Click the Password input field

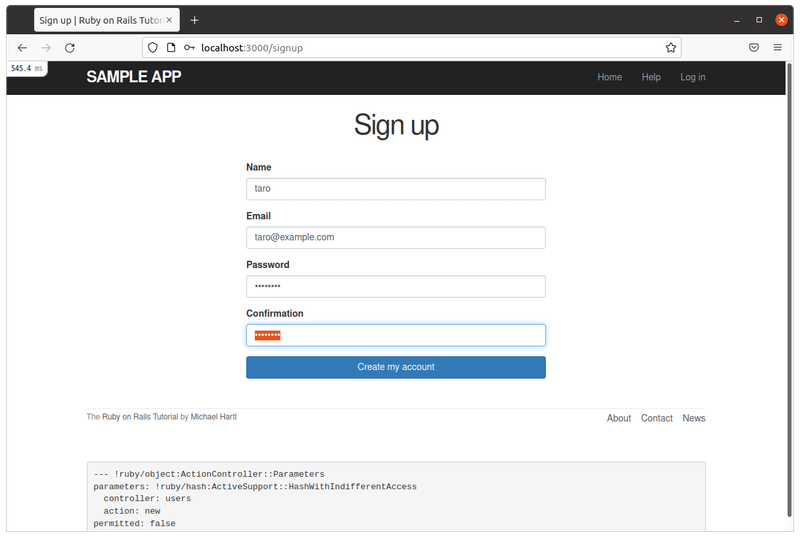[x=395, y=286]
